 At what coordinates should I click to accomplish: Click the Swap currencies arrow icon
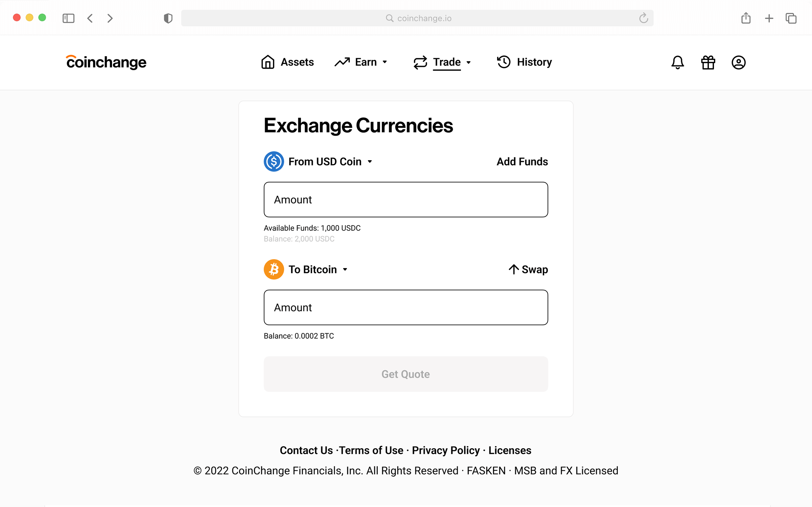point(513,269)
